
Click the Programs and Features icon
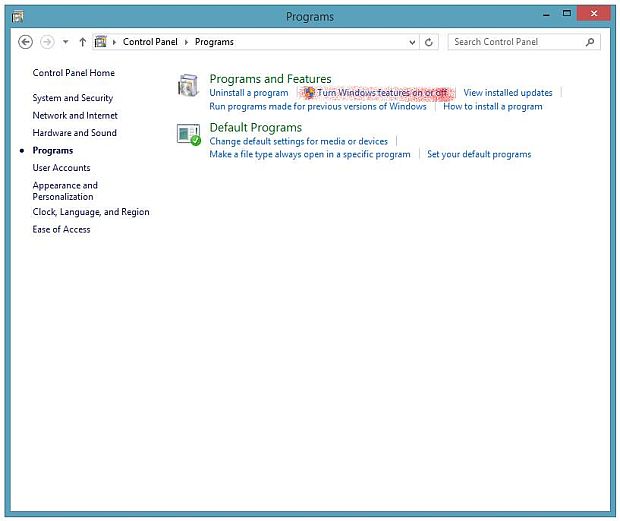188,85
